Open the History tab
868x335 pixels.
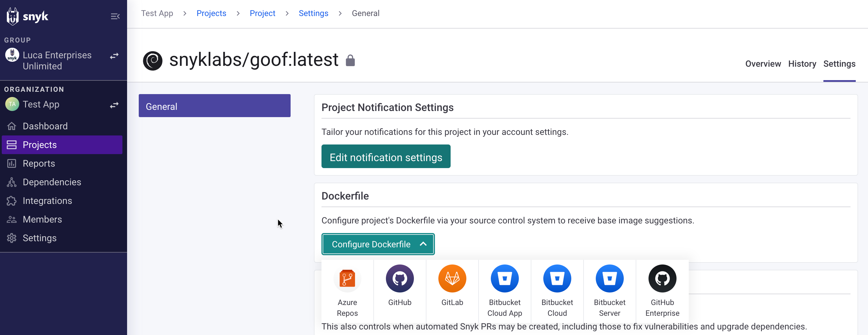[x=802, y=64]
